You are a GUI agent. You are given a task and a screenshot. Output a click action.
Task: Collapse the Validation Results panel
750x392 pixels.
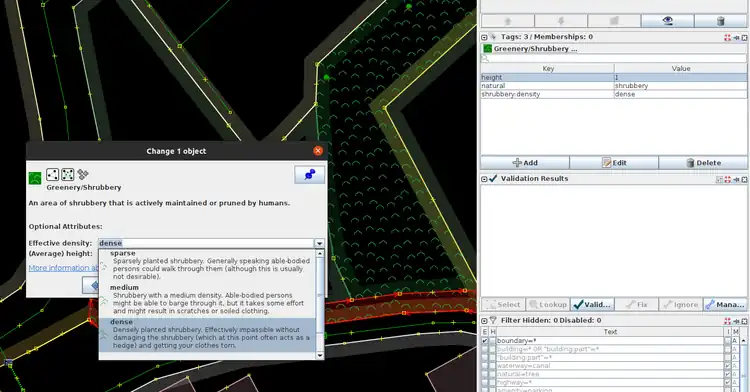[484, 179]
